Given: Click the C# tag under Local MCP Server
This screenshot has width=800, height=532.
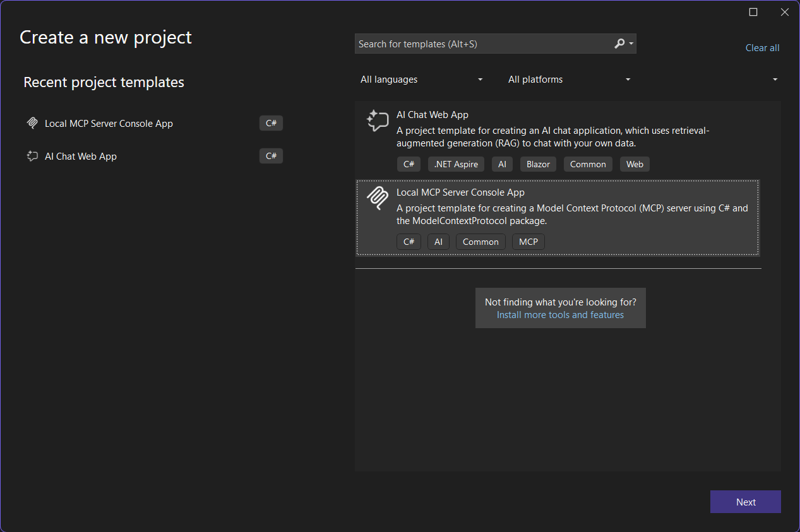Looking at the screenshot, I should pyautogui.click(x=409, y=242).
